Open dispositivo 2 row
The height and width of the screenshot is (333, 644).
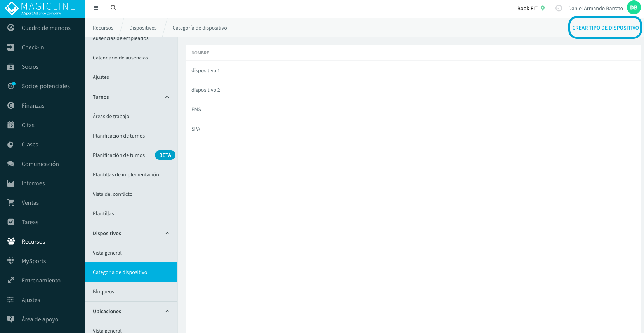tap(413, 90)
